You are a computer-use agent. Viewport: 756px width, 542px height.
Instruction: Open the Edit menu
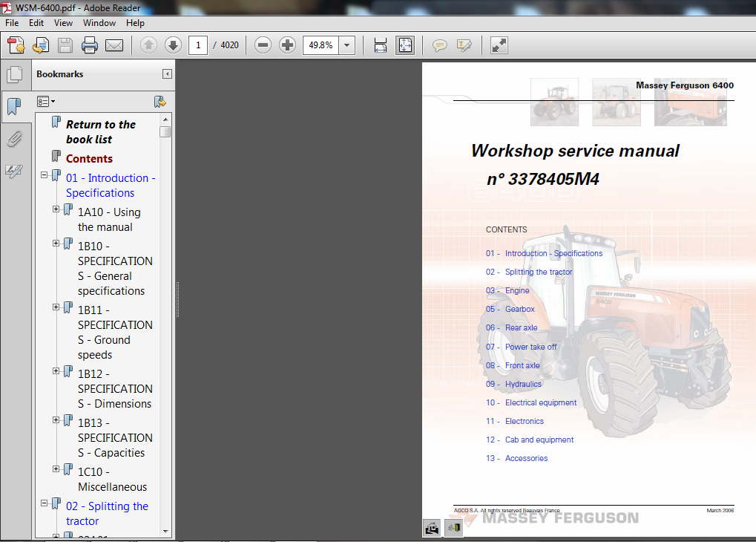tap(36, 23)
